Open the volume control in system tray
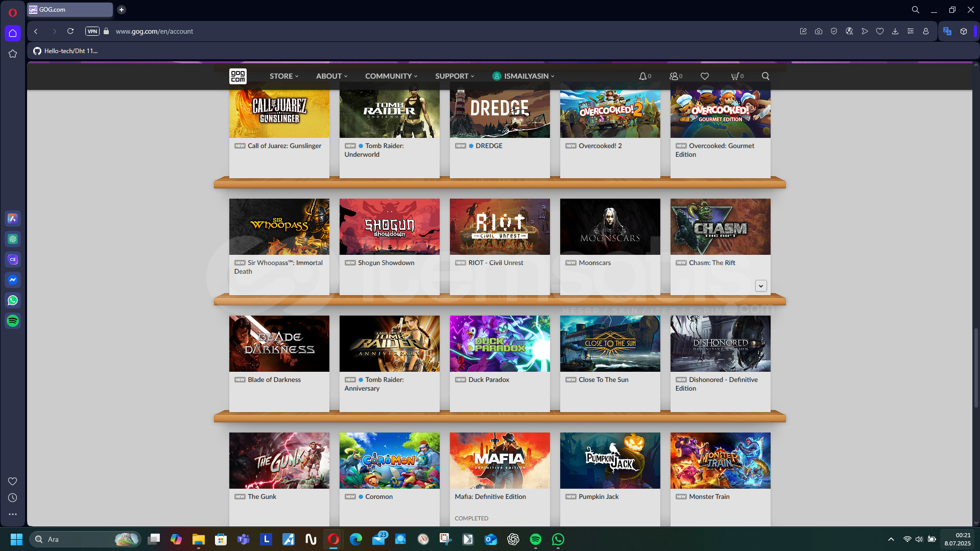The width and height of the screenshot is (980, 551). [919, 539]
